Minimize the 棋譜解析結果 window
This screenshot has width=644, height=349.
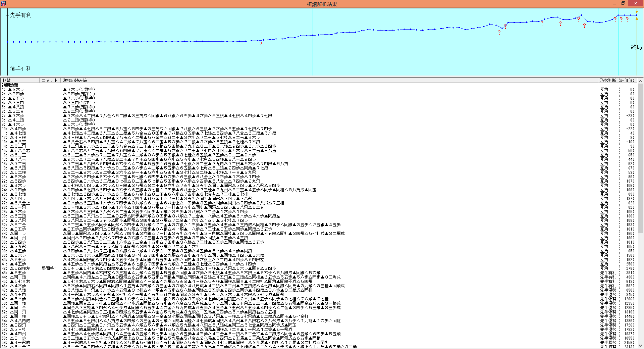coord(614,4)
